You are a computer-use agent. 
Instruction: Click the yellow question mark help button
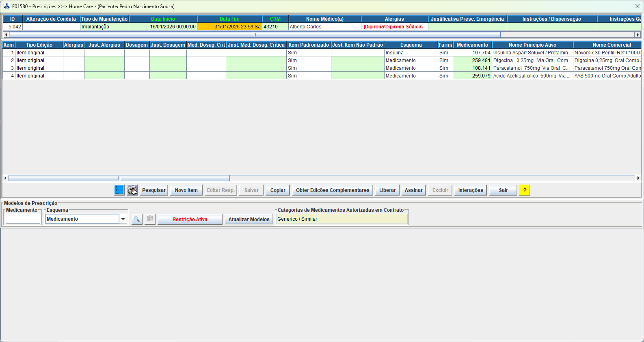(525, 190)
